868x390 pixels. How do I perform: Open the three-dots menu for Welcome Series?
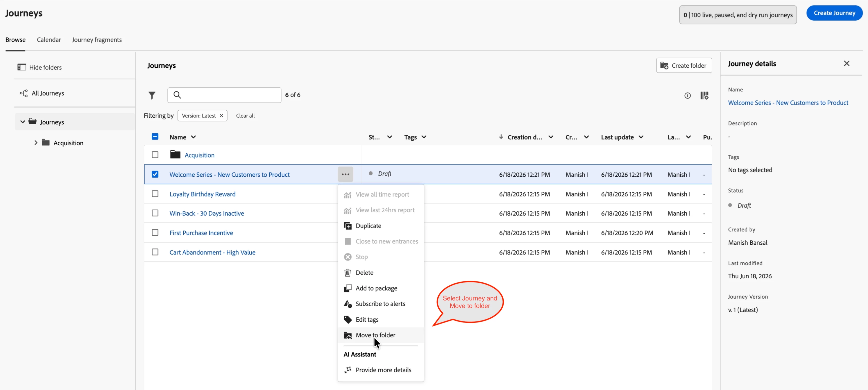(345, 174)
